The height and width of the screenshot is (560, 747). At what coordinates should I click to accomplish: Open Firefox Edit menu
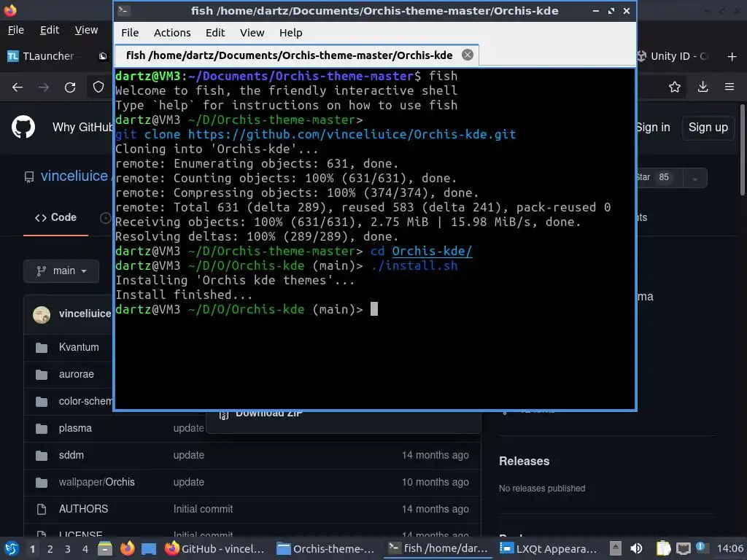(50, 30)
